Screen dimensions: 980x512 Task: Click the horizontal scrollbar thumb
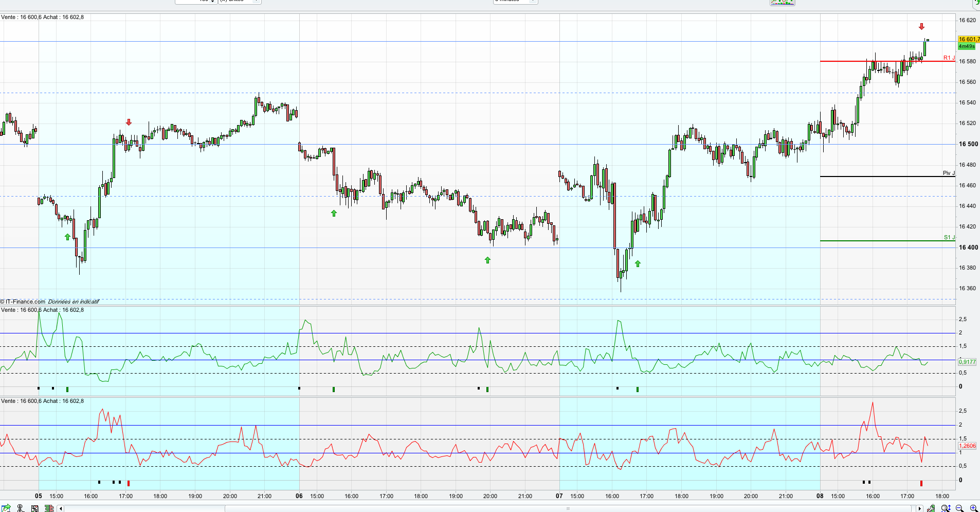click(568, 509)
